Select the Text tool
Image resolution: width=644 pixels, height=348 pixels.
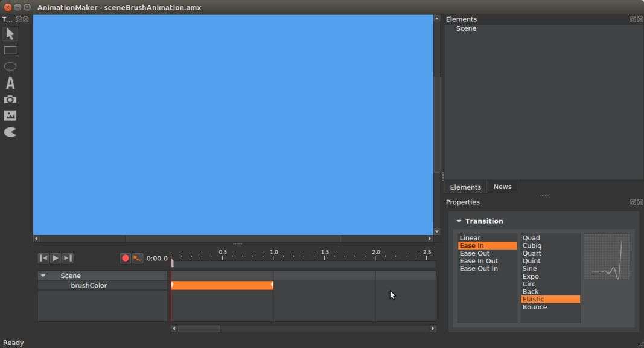(10, 83)
